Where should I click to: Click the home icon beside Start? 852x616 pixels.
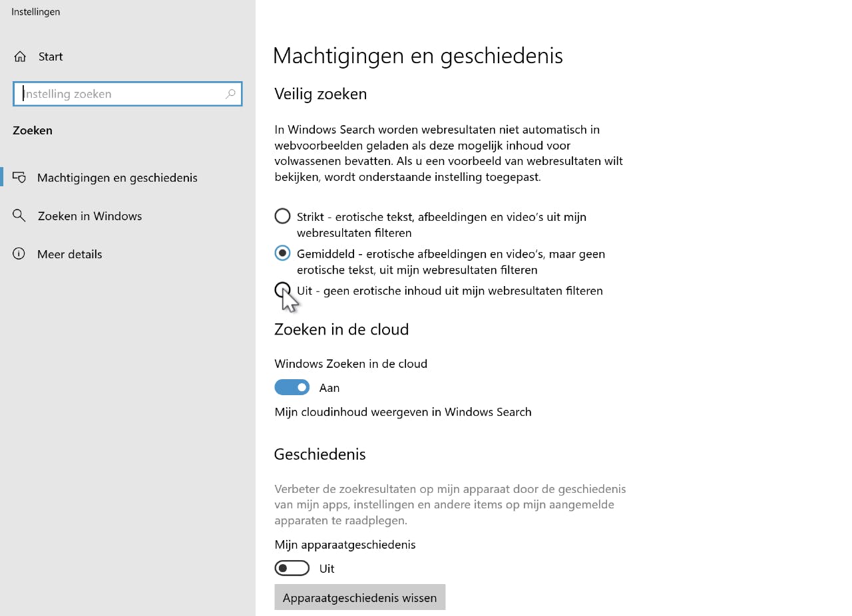point(20,57)
